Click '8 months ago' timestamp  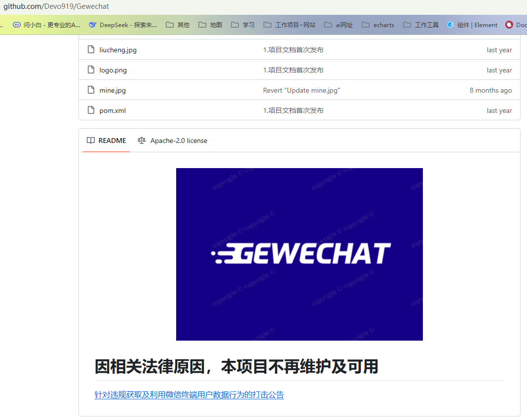490,90
